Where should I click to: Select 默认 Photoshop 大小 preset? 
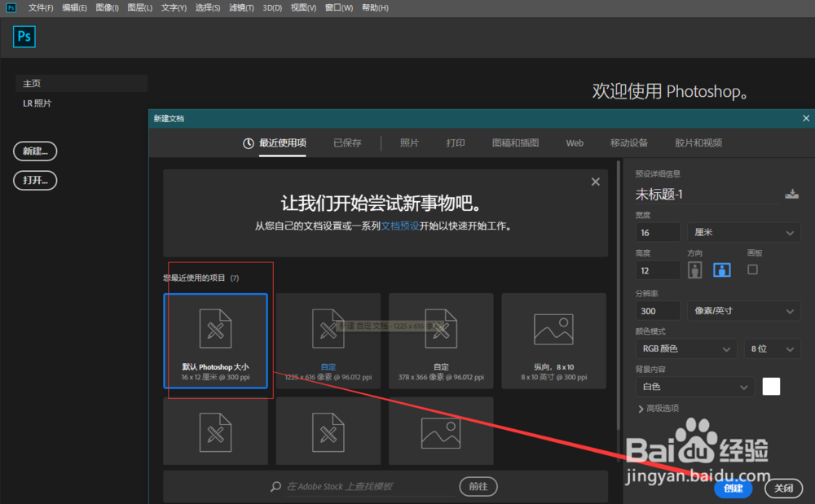tap(216, 341)
